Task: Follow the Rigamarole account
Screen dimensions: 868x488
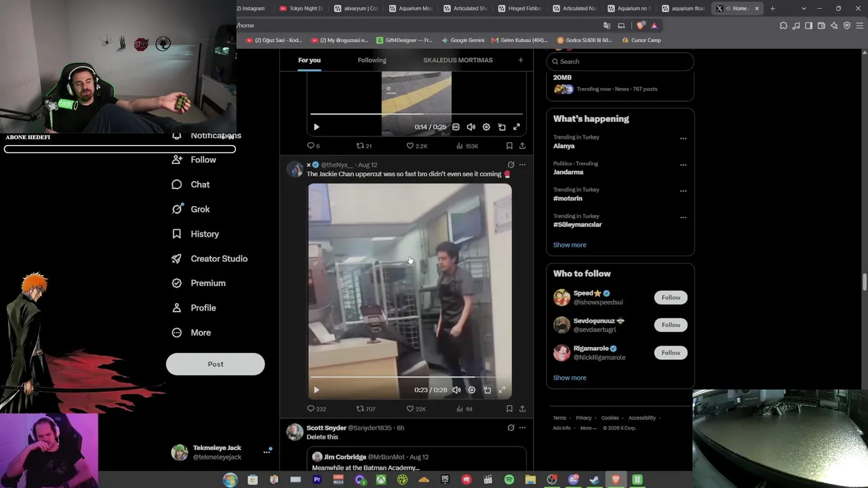Action: click(x=671, y=352)
